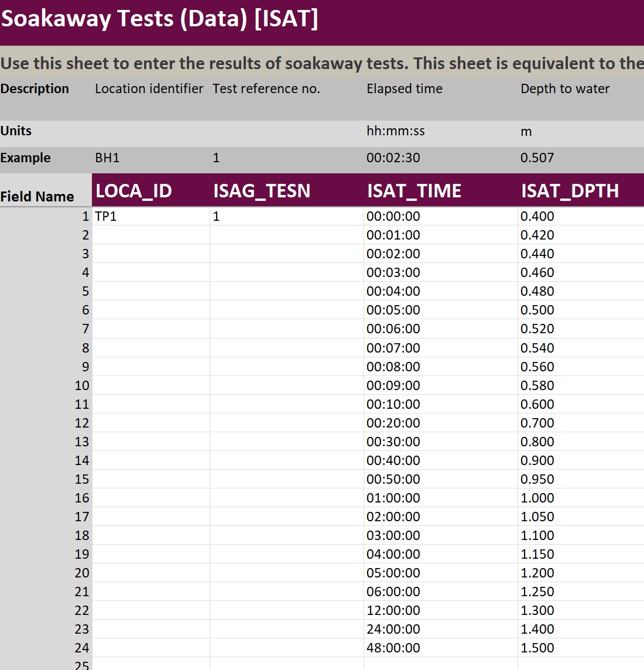Select elapsed time cell 00:30:00
This screenshot has width=644, height=670.
(441, 442)
